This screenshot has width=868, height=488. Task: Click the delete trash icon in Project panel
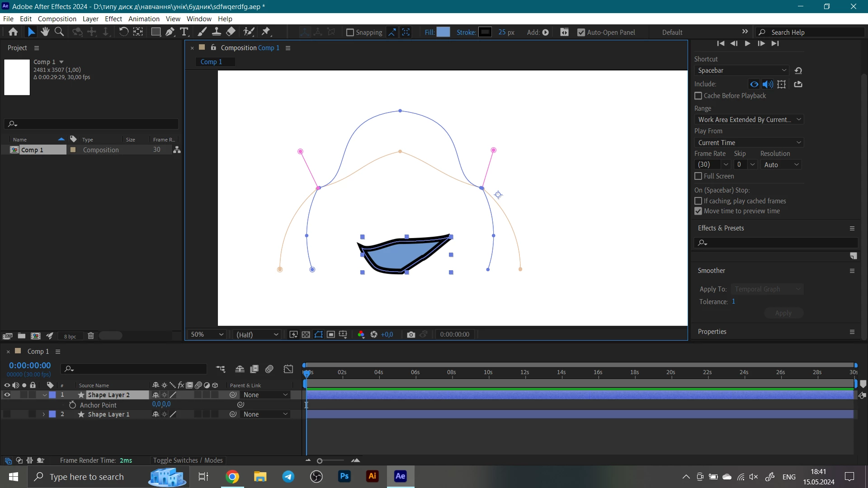(90, 336)
